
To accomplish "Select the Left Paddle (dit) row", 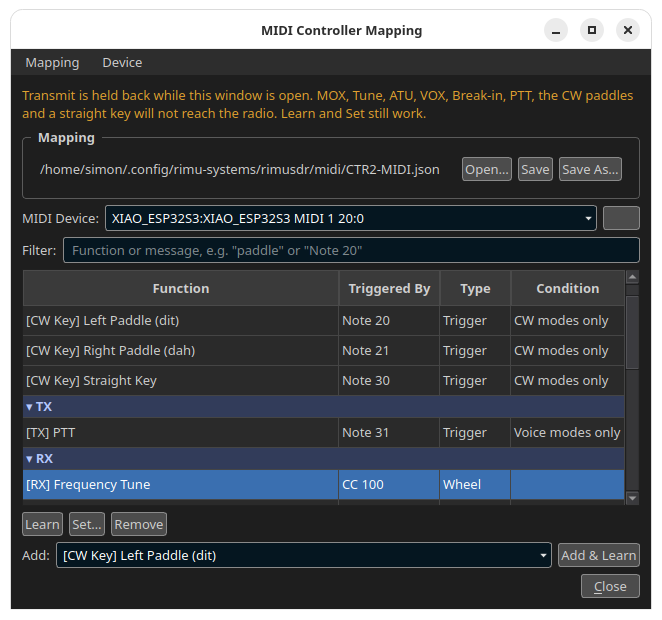I will tap(323, 321).
